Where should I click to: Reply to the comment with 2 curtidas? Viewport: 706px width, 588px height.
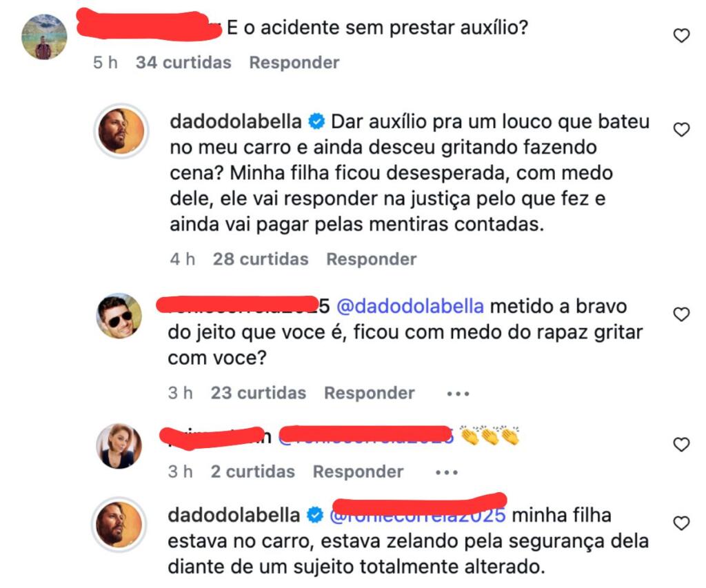point(358,472)
